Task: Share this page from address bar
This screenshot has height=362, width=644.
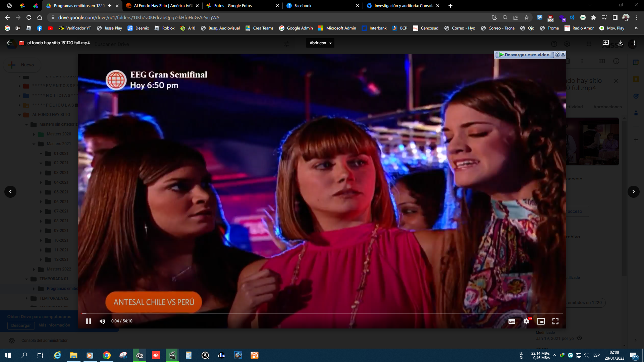Action: coord(516,17)
